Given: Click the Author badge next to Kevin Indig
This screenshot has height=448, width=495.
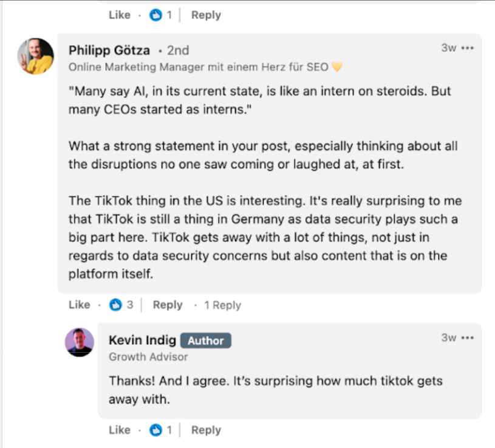Looking at the screenshot, I should click(x=205, y=341).
